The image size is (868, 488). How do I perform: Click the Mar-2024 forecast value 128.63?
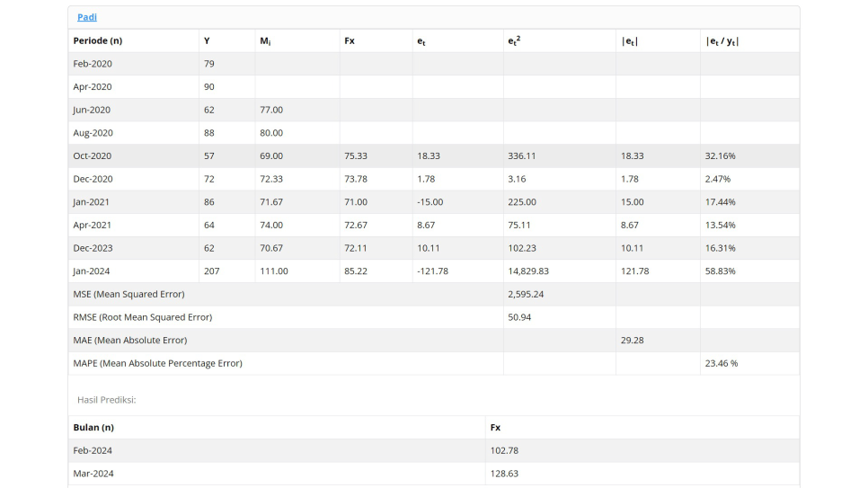(x=504, y=474)
